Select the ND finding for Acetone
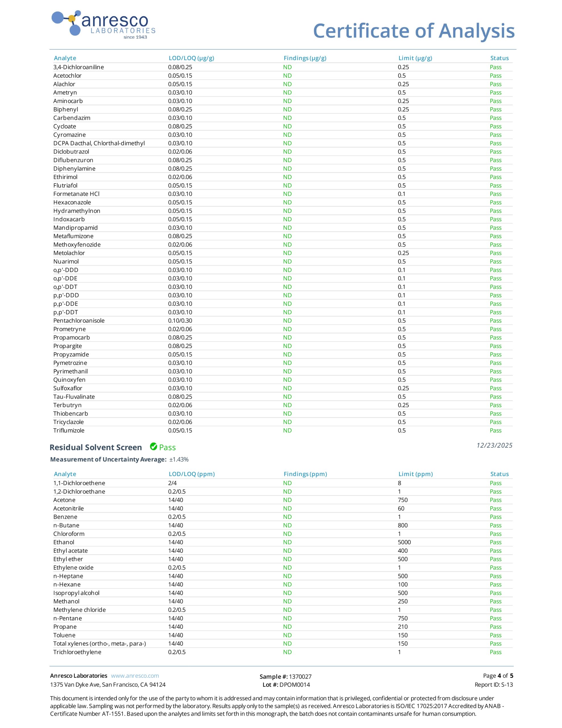562x728 pixels. coord(287,500)
